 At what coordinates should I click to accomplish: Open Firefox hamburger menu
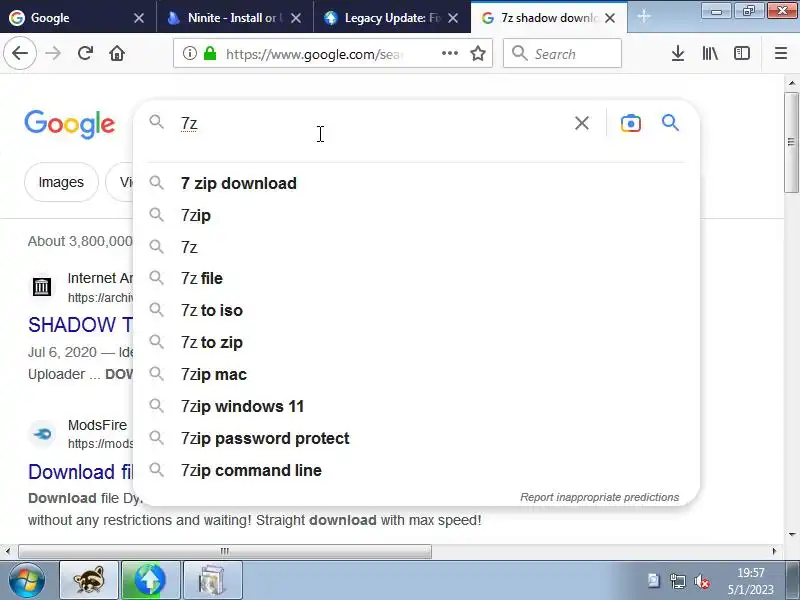(x=781, y=53)
